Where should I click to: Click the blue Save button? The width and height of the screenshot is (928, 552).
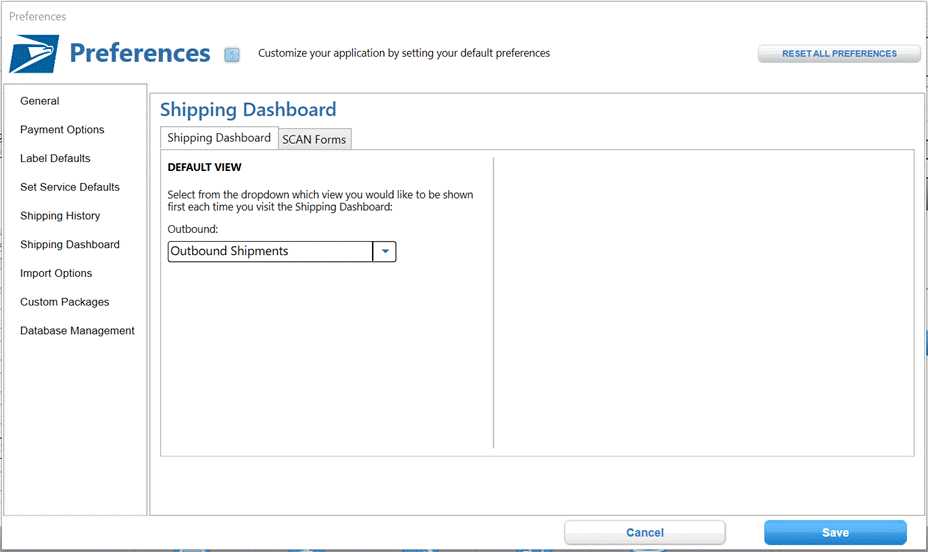(x=835, y=532)
